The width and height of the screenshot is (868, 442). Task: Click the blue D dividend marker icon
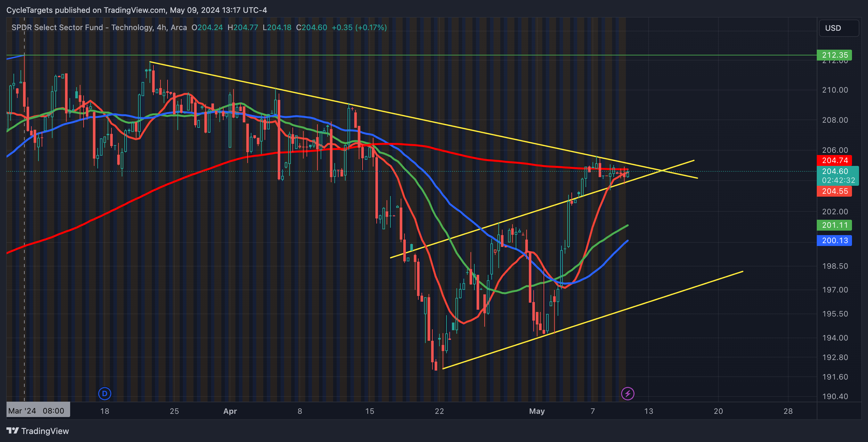[104, 394]
